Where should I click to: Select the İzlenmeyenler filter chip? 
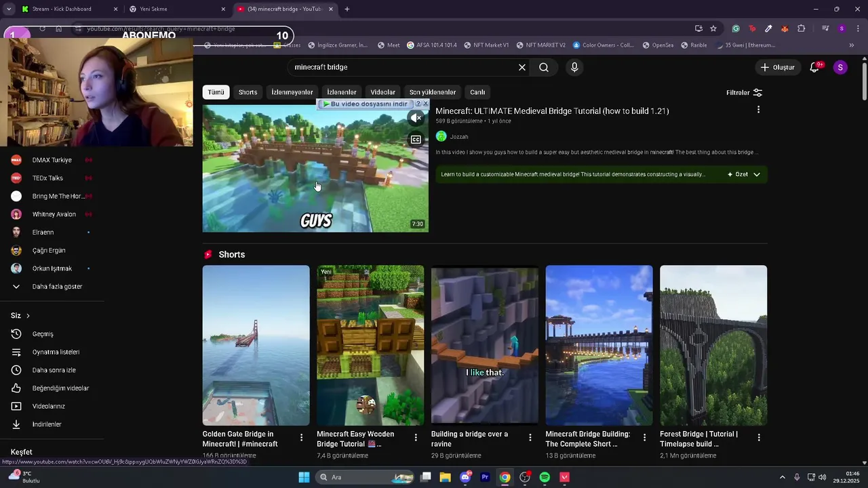tap(292, 92)
